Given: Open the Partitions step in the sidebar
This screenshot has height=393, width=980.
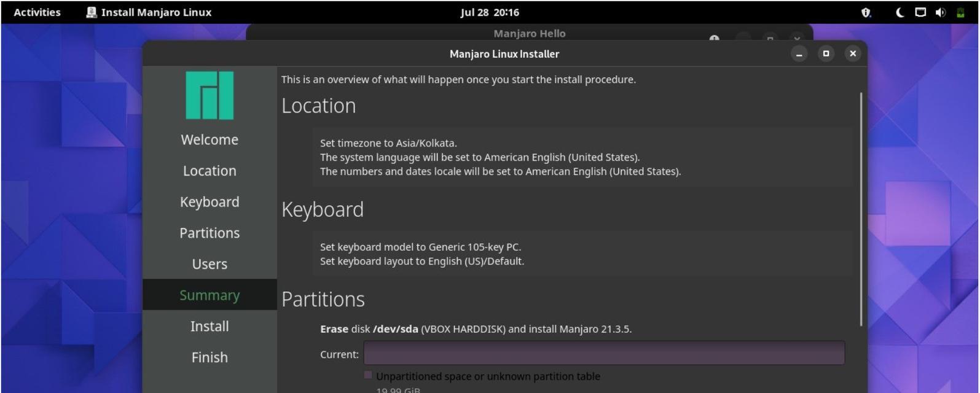Looking at the screenshot, I should 210,233.
